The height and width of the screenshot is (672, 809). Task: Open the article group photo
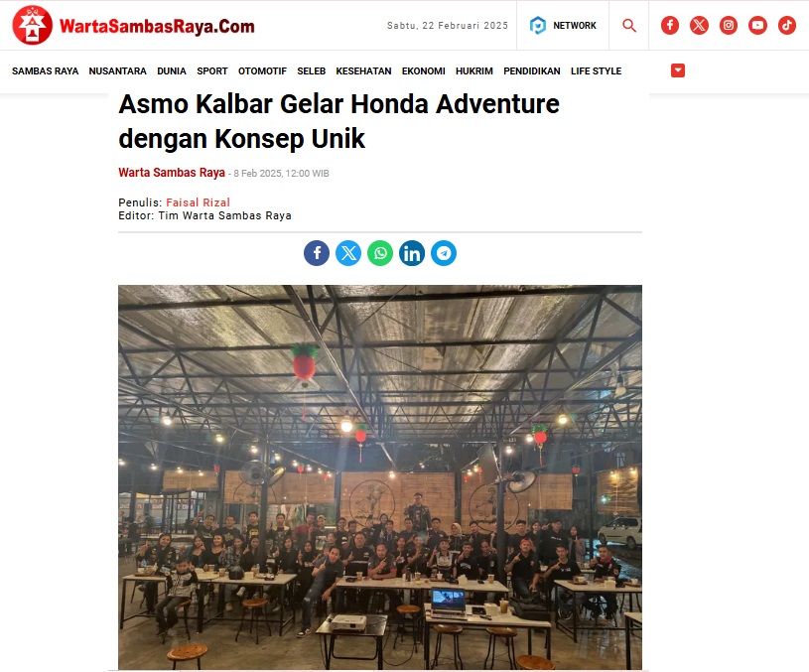pyautogui.click(x=380, y=476)
